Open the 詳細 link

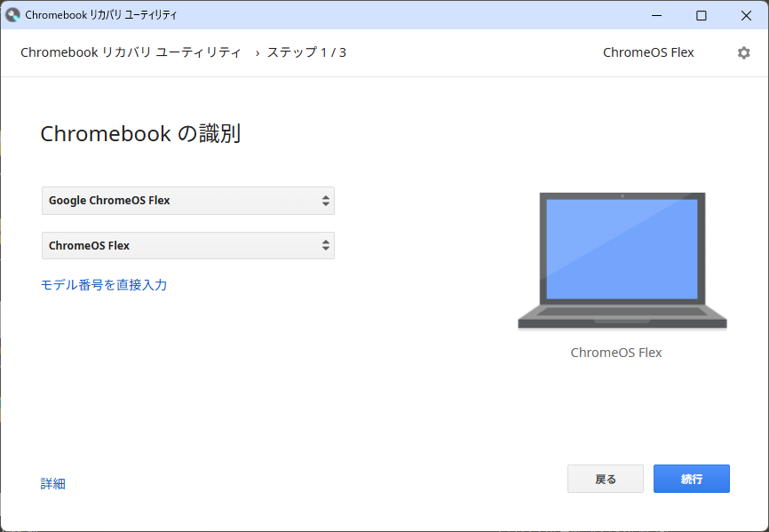[52, 482]
